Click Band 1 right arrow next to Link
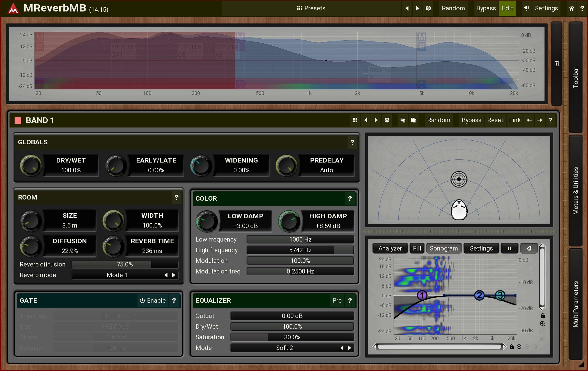 coord(540,120)
